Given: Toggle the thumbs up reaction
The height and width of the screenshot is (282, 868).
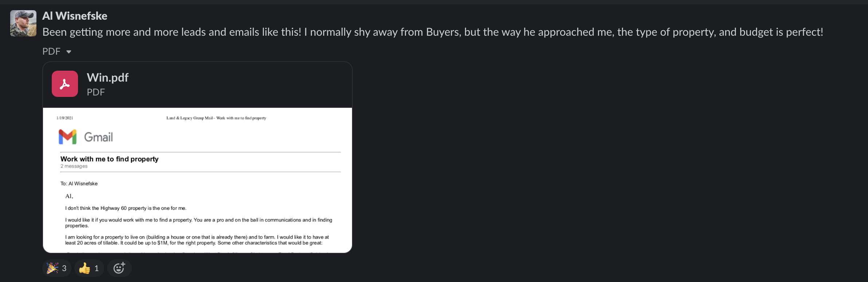Looking at the screenshot, I should 85,268.
